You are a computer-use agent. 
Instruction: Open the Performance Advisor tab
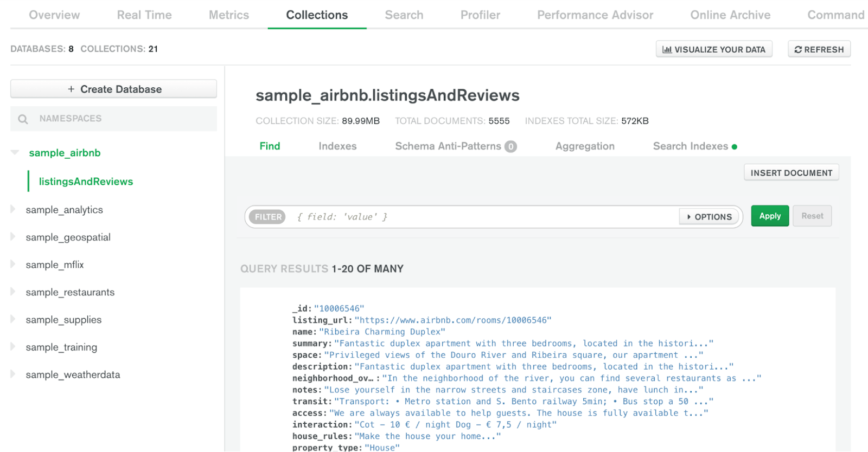[595, 15]
